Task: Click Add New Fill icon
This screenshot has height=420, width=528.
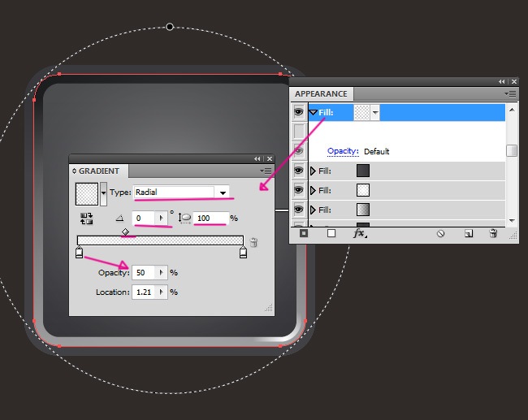Action: [x=331, y=233]
